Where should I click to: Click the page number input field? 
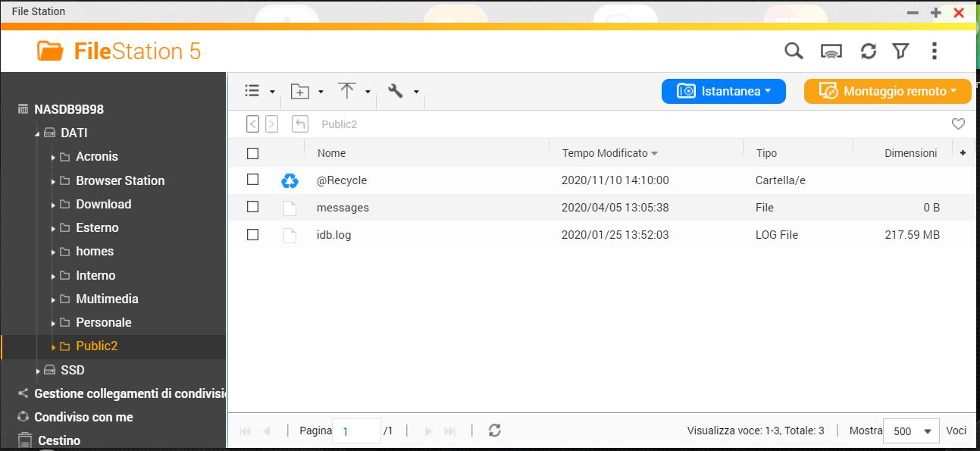[x=356, y=431]
